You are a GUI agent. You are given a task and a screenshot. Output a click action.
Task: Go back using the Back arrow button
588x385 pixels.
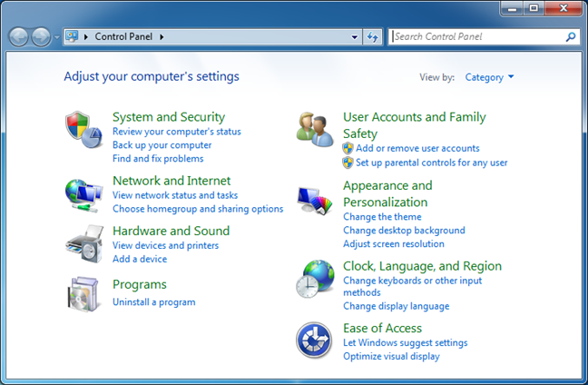point(19,37)
